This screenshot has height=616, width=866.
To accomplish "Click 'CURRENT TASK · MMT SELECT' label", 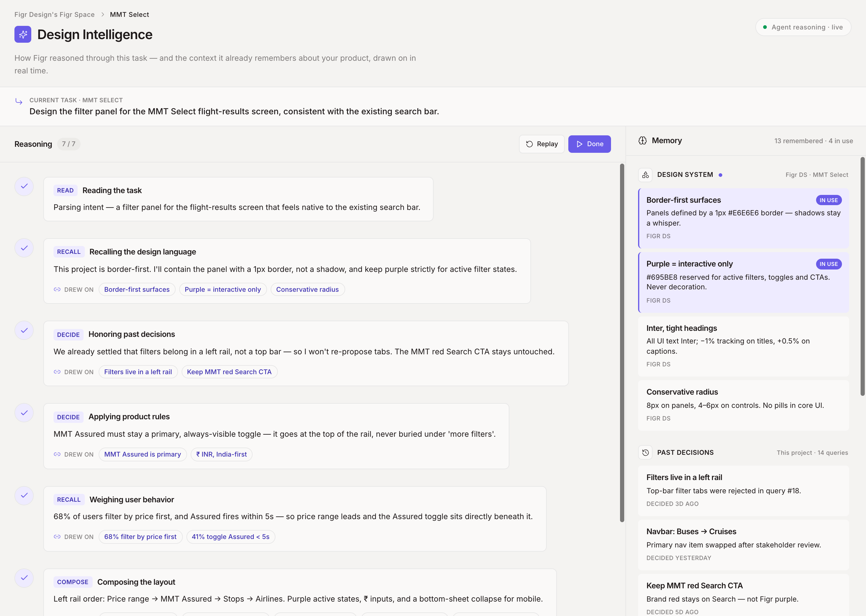I will click(76, 100).
